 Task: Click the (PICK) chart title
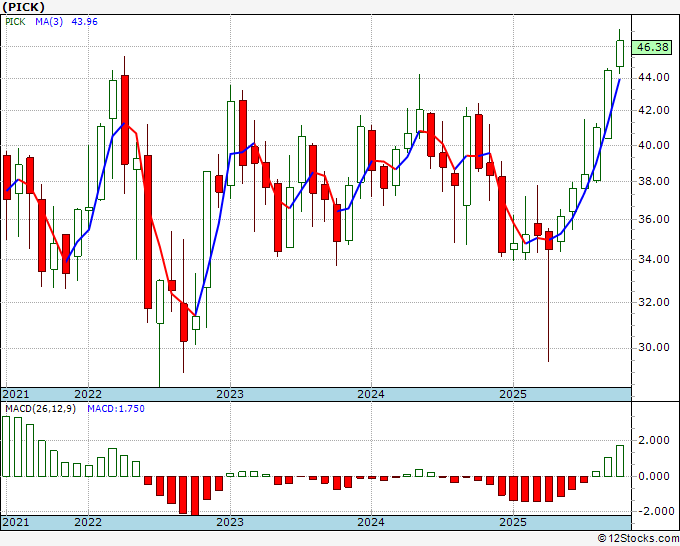[x=23, y=7]
